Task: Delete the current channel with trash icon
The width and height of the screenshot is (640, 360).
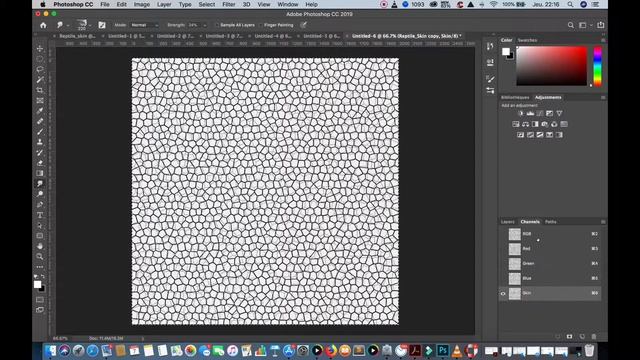Action: coord(594,336)
